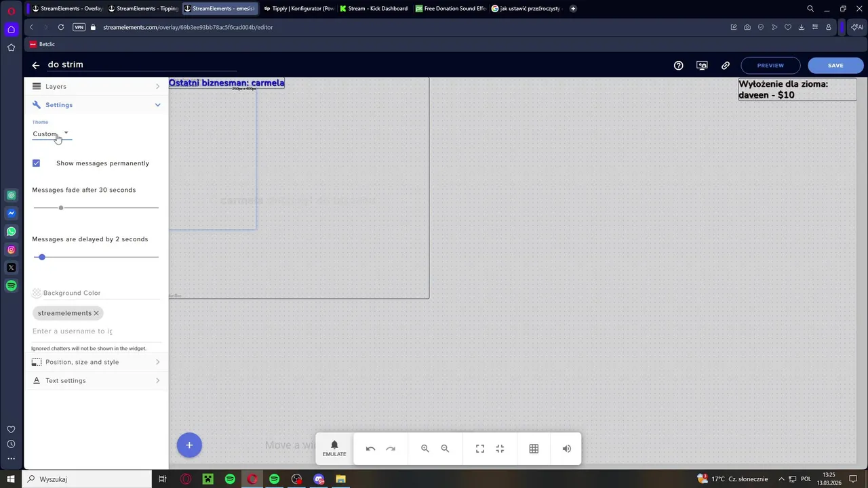Open the Theme dropdown set to Custom
Screen dimensions: 868x488
(x=51, y=134)
